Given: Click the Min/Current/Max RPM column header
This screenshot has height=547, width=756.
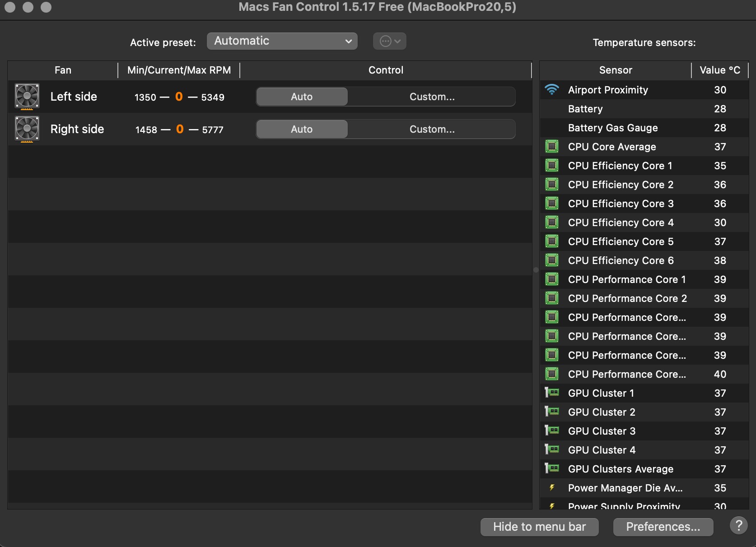Looking at the screenshot, I should point(179,70).
